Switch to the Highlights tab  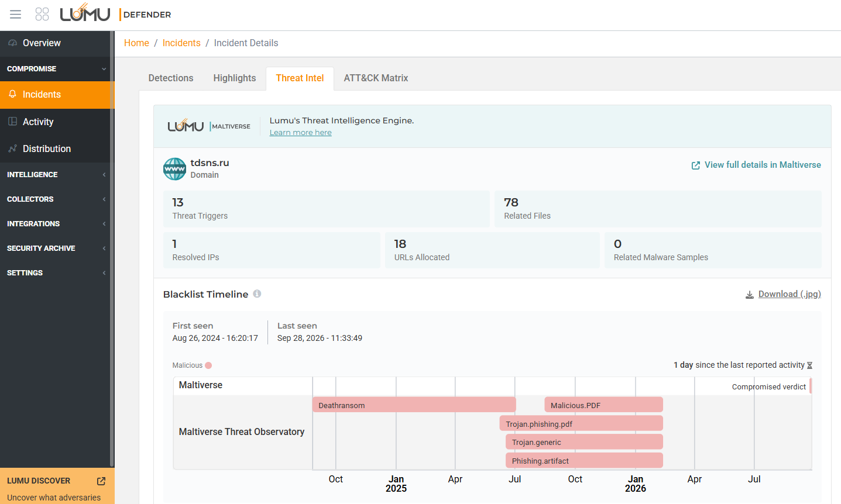point(235,78)
